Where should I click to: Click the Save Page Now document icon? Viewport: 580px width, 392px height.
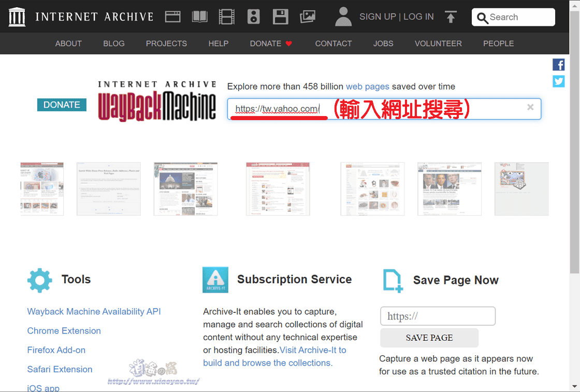[x=393, y=281]
